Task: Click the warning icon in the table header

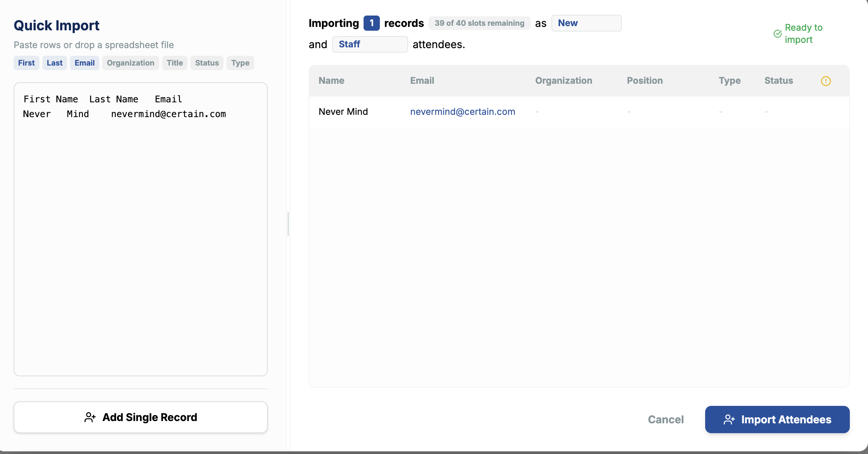Action: tap(826, 81)
